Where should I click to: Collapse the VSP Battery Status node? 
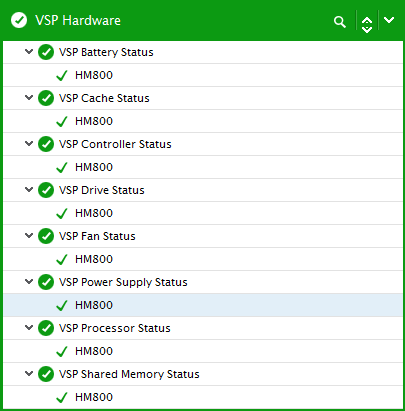point(29,52)
